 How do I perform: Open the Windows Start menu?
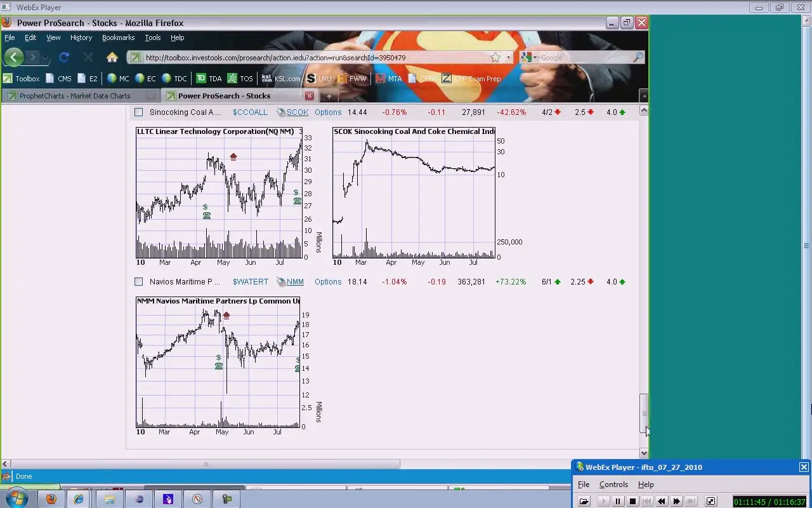click(x=16, y=498)
